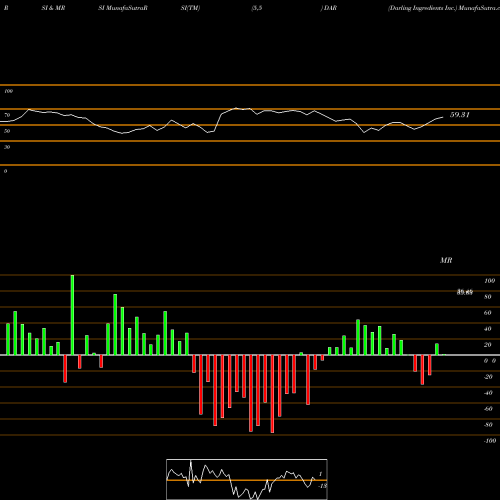Click the MR right-axis label 40
The width and height of the screenshot is (500, 500).
pyautogui.click(x=488, y=329)
